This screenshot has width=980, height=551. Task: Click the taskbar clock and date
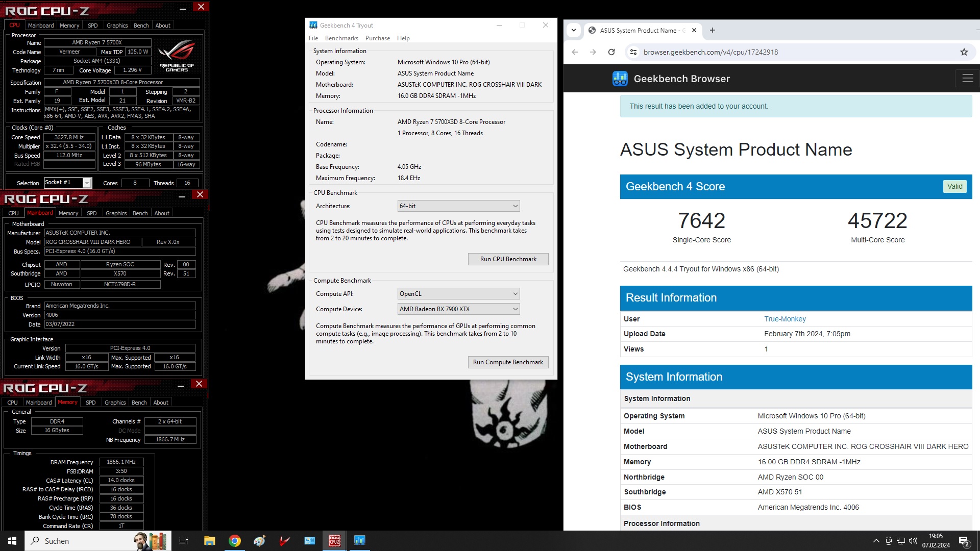tap(936, 541)
